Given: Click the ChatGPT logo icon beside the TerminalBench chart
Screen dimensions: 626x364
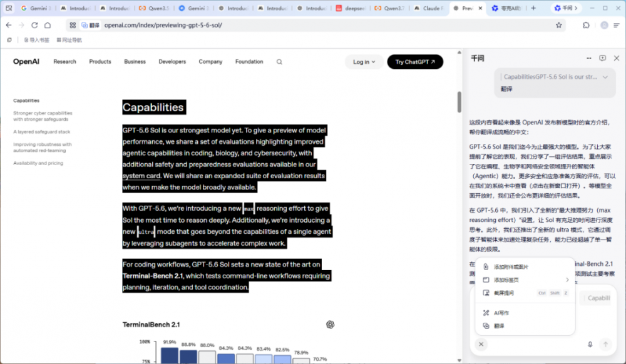Looking at the screenshot, I should (x=330, y=325).
